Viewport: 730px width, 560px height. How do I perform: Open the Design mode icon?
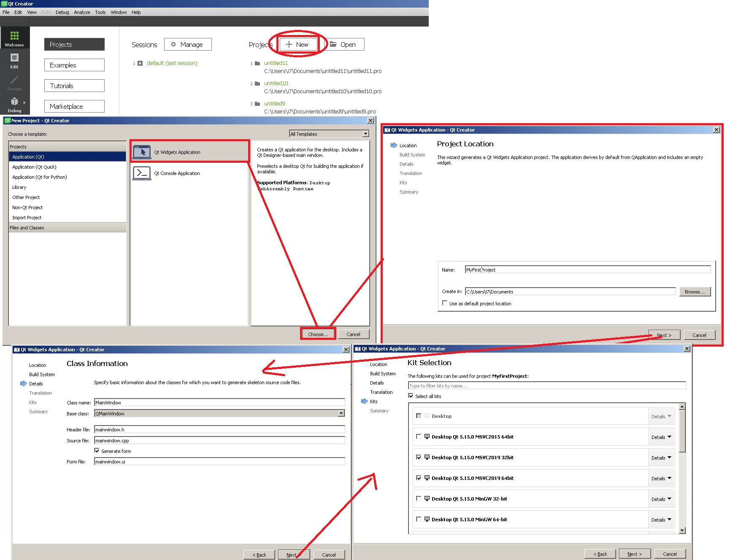tap(14, 83)
